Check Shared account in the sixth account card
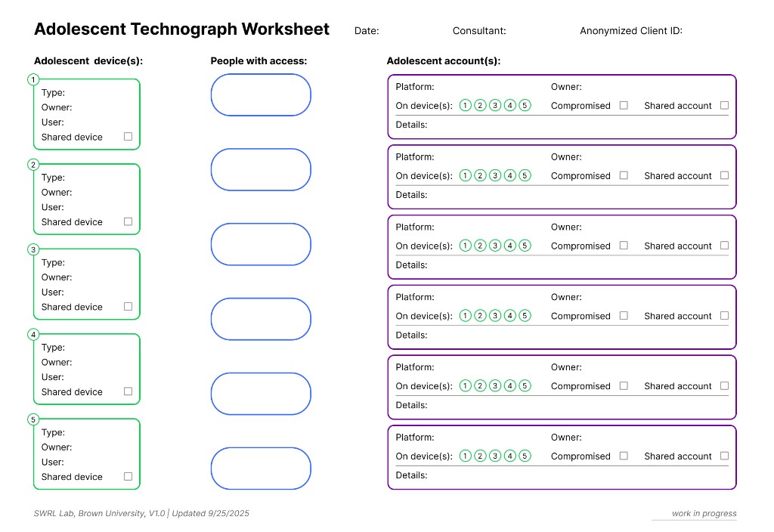The width and height of the screenshot is (774, 532). tap(725, 456)
